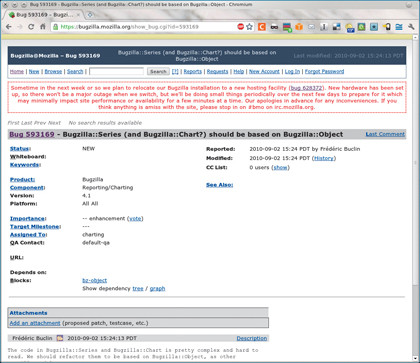
Task: Click the Add an attachment link
Action: coord(35,323)
